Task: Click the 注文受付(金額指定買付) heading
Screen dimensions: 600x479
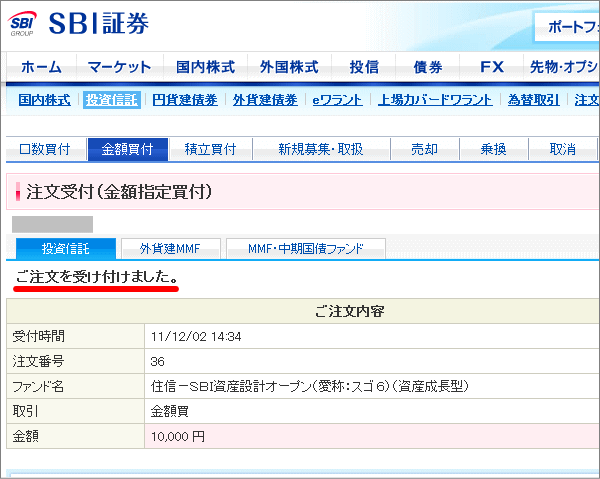Action: [x=119, y=192]
